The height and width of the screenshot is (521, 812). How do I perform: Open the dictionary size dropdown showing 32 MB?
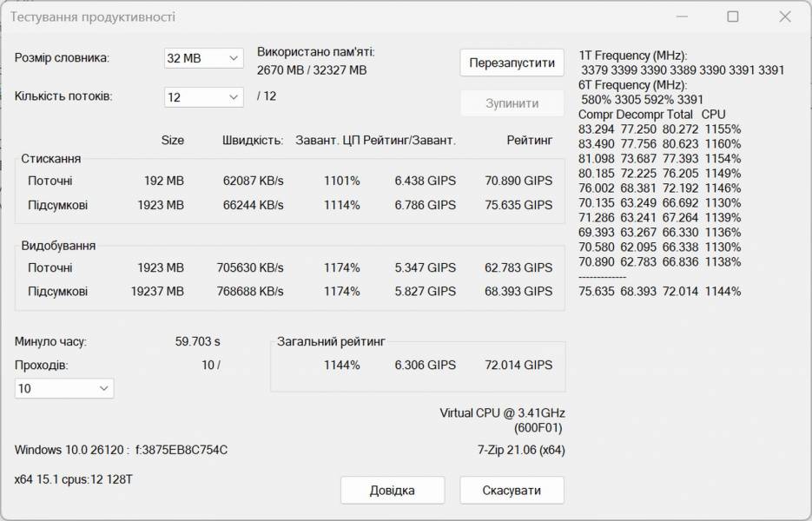(203, 58)
